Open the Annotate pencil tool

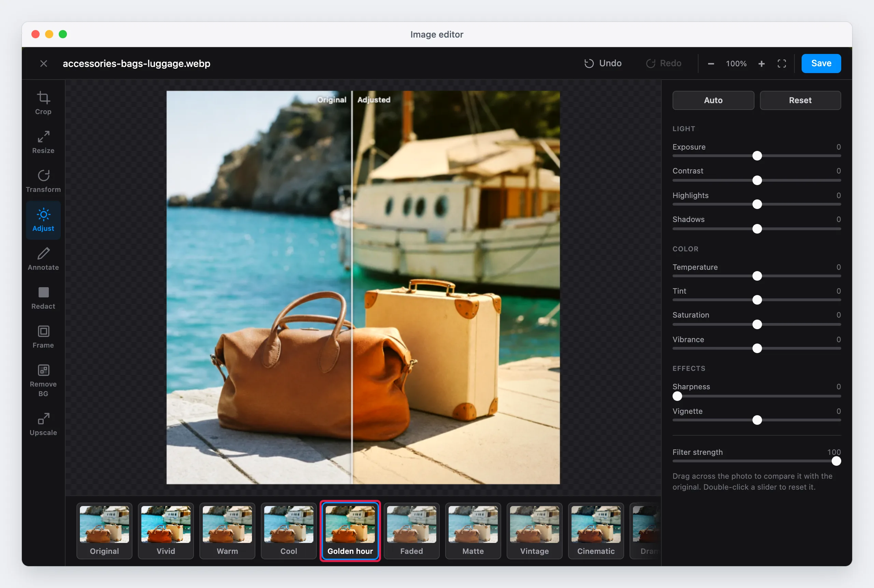[x=43, y=259]
